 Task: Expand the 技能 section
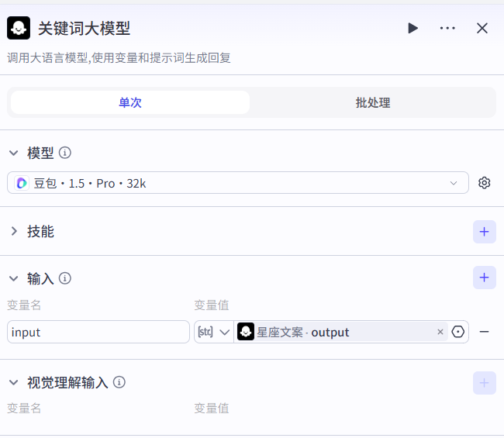point(13,231)
